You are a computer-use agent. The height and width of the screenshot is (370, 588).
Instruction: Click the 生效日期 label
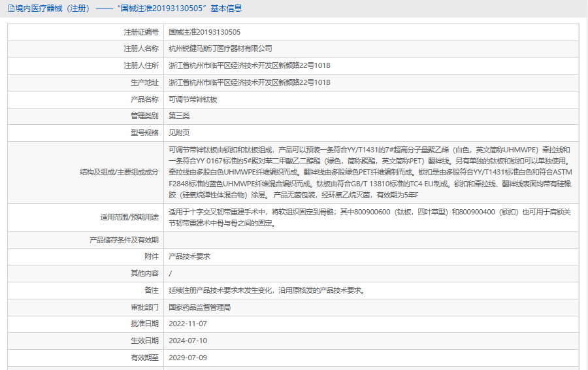click(x=145, y=341)
